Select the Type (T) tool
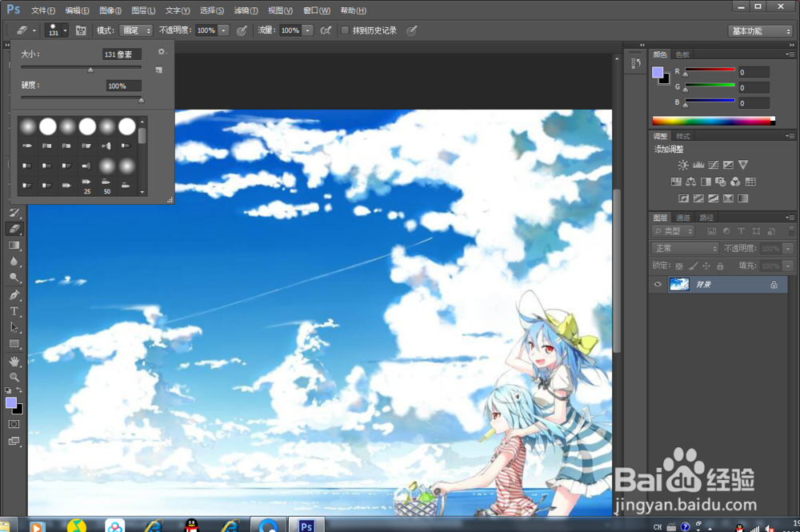The width and height of the screenshot is (800, 532). 14,311
